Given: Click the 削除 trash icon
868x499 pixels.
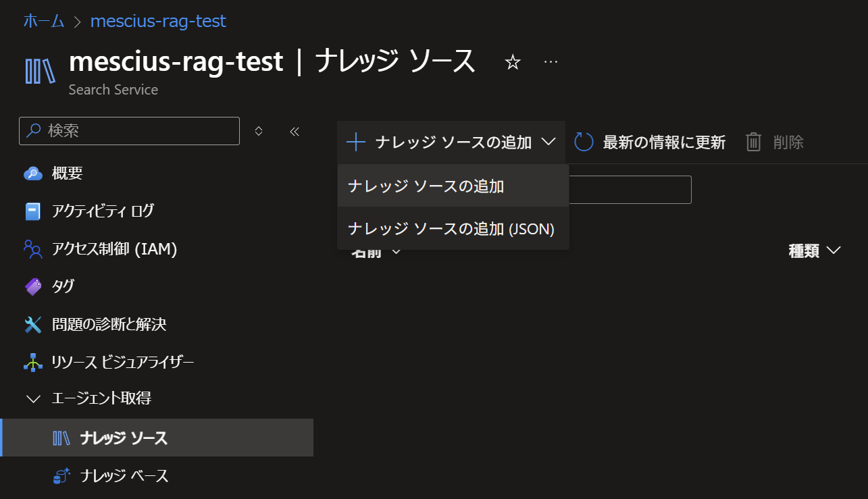Looking at the screenshot, I should pos(753,142).
